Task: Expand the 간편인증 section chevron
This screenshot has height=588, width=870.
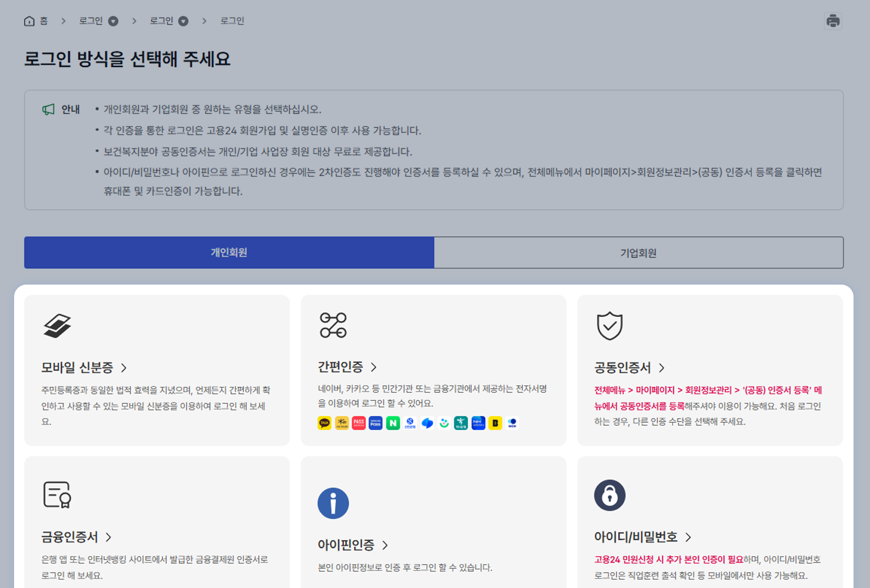Action: pyautogui.click(x=374, y=367)
